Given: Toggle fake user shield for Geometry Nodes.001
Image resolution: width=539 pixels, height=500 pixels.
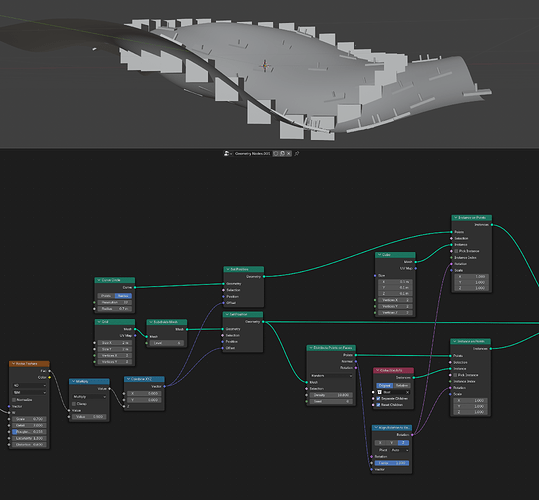Looking at the screenshot, I should 276,154.
